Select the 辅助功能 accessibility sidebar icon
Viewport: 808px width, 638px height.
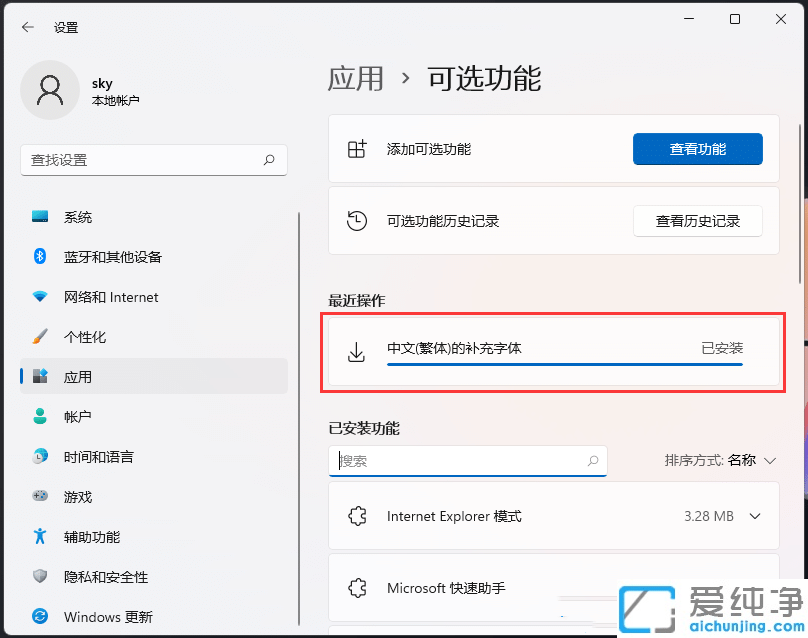pos(40,537)
